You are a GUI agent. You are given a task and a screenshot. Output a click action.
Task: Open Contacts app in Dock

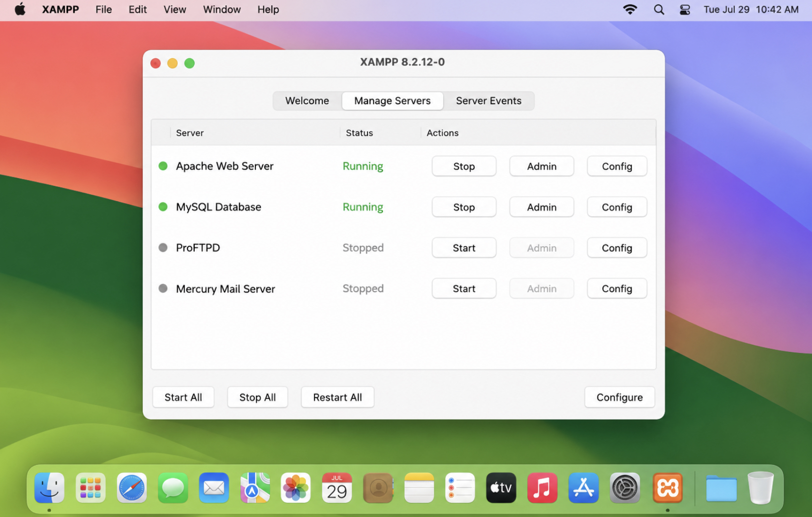(x=378, y=488)
